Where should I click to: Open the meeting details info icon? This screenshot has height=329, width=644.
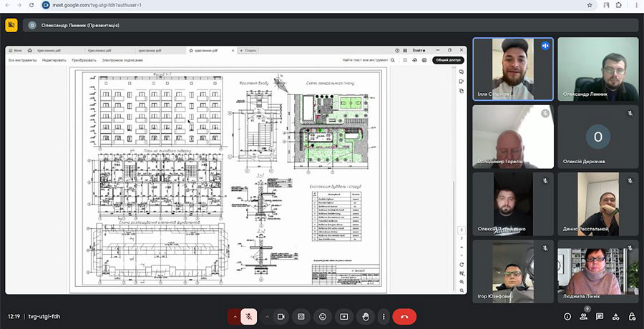point(567,316)
